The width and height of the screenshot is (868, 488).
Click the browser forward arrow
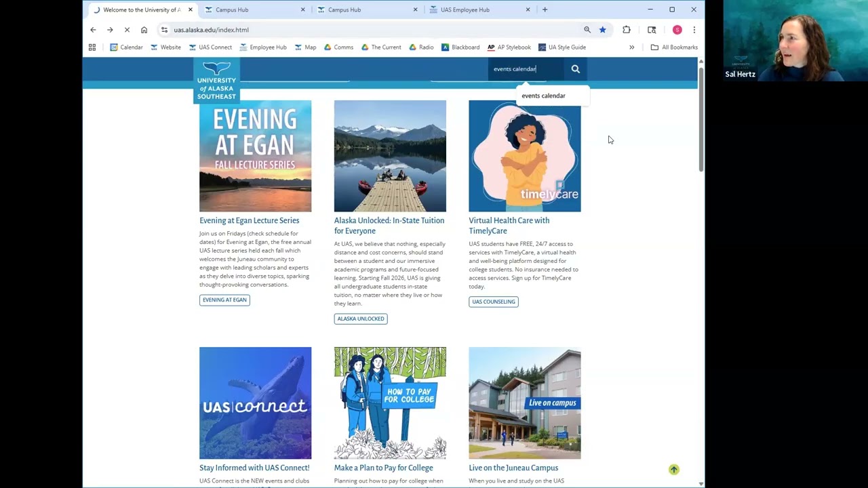pos(110,30)
